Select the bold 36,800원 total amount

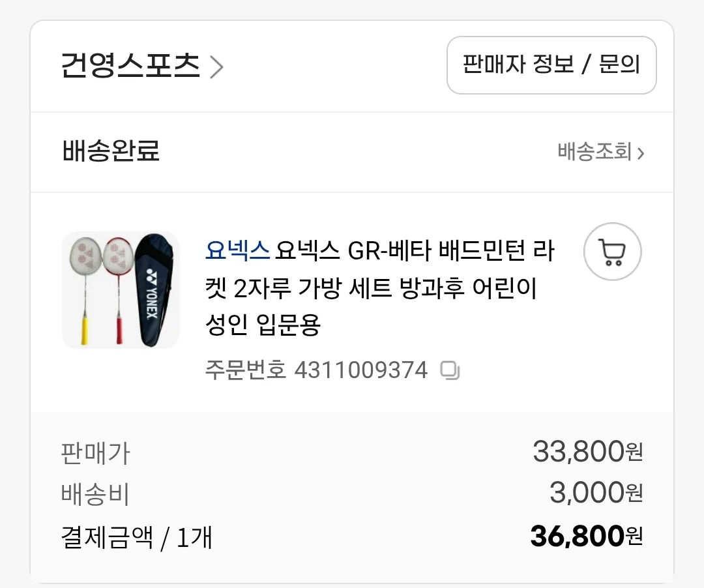tap(586, 537)
